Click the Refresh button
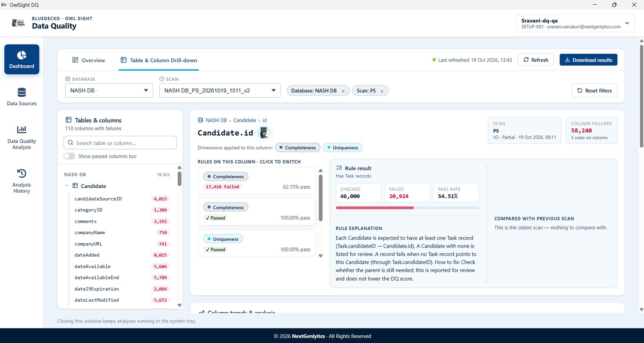The image size is (644, 343). pyautogui.click(x=536, y=60)
